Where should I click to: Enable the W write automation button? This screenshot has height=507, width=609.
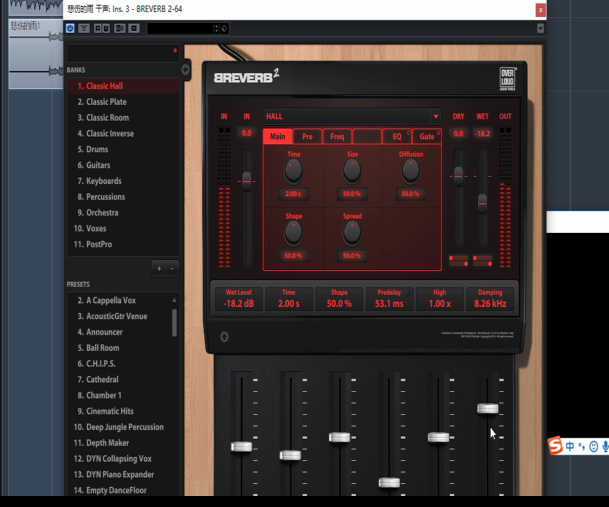point(106,28)
